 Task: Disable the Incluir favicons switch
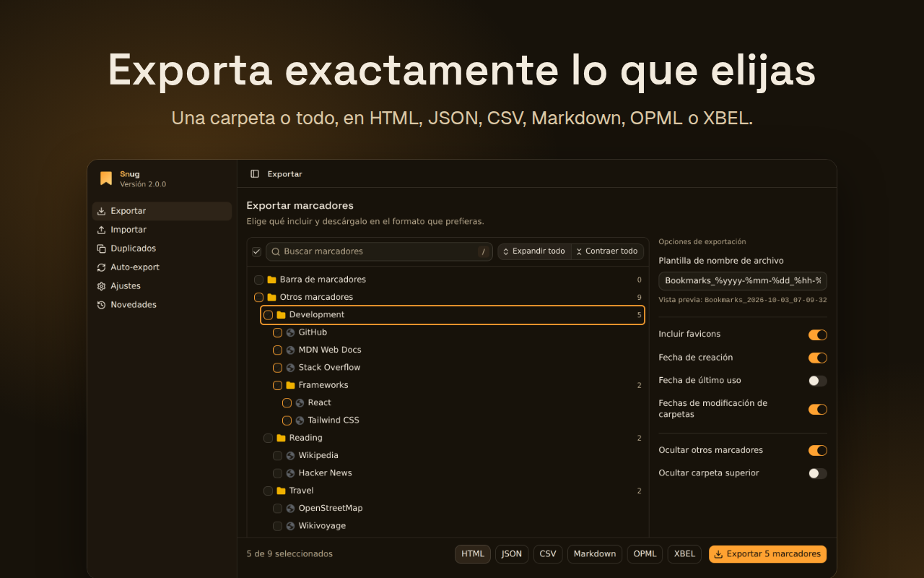[817, 335]
